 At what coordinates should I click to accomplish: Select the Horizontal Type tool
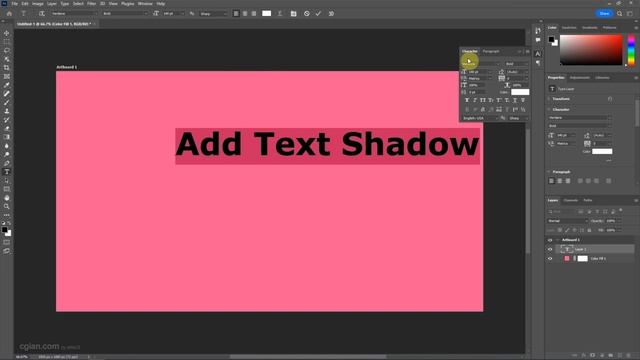click(x=7, y=172)
